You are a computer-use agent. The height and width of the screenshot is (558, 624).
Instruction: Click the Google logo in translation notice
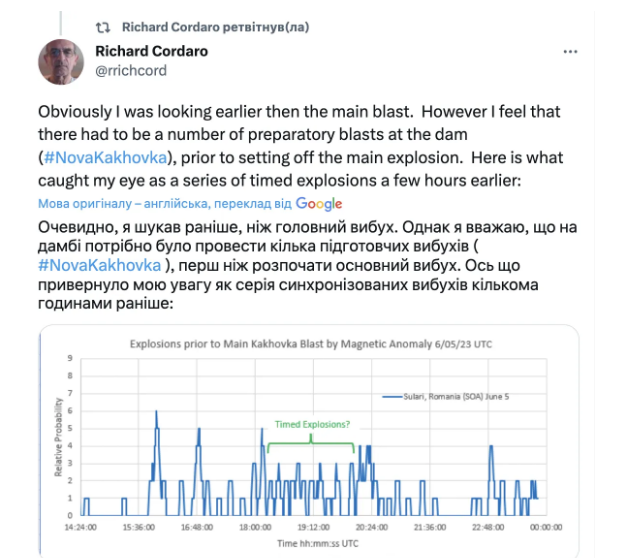pyautogui.click(x=319, y=203)
